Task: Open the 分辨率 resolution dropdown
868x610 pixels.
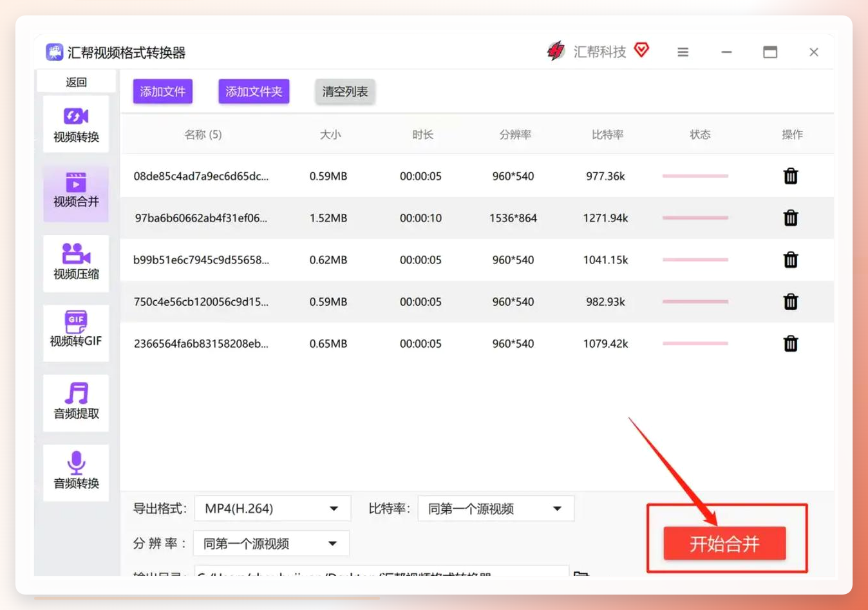Action: pyautogui.click(x=272, y=544)
